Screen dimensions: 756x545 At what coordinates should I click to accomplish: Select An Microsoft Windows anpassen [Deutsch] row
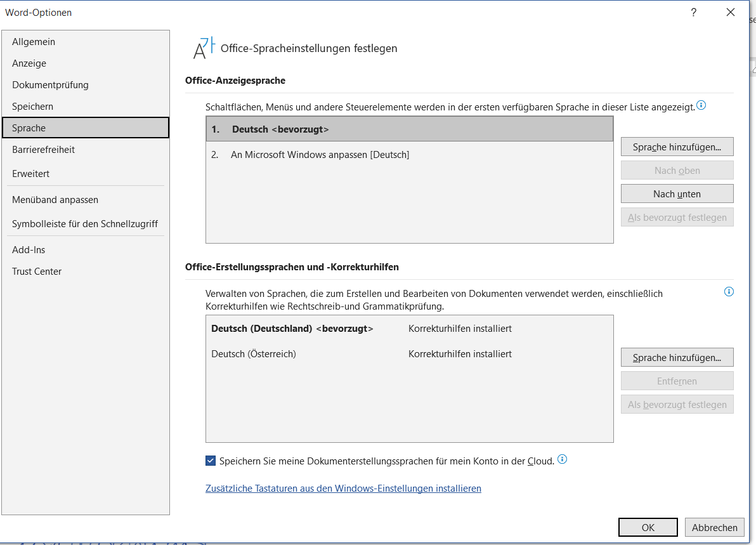tap(409, 155)
